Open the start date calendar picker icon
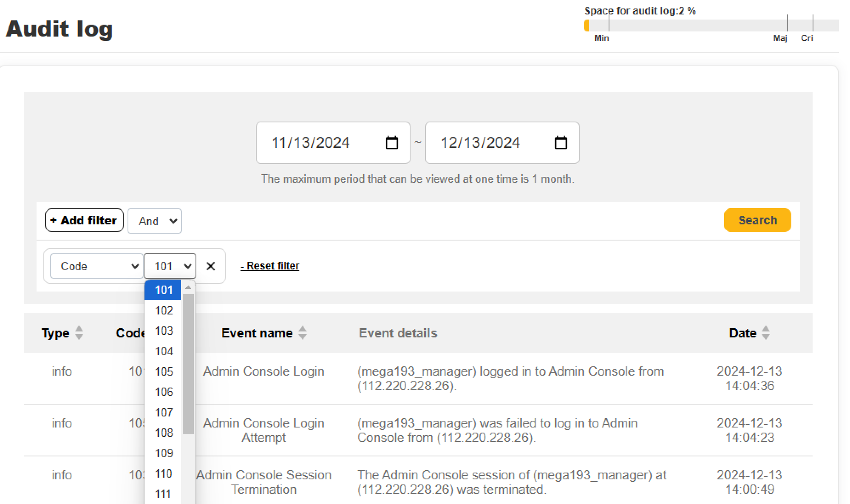The image size is (850, 504). pyautogui.click(x=391, y=143)
